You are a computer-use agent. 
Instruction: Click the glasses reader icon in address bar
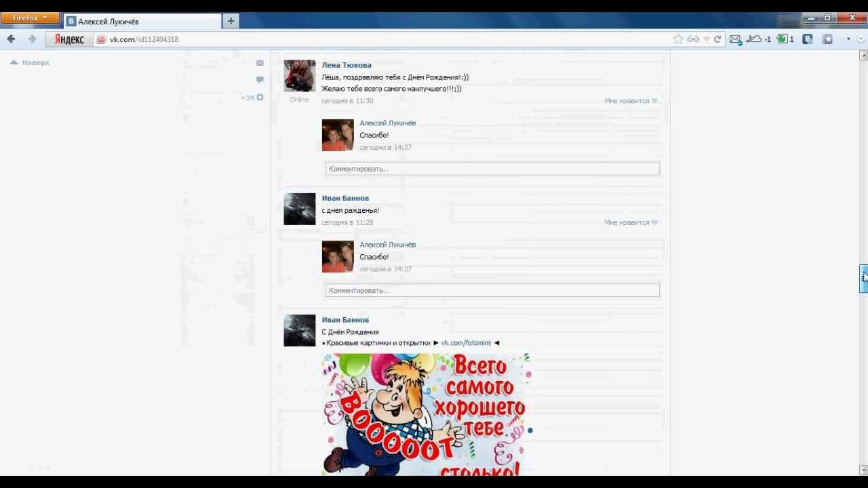pos(693,39)
